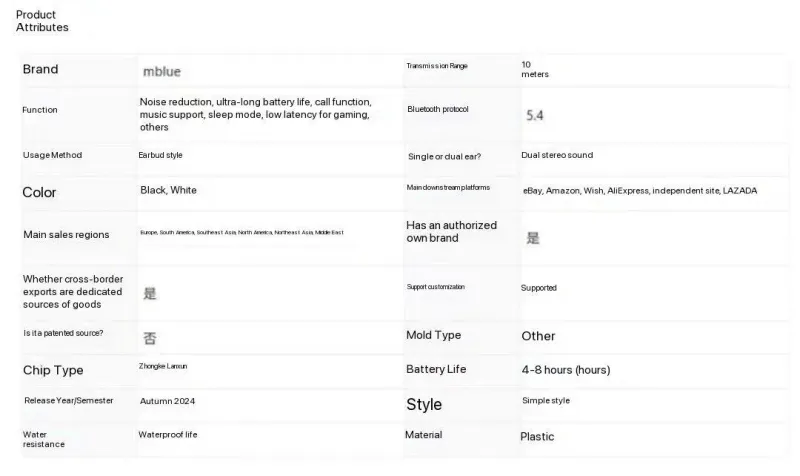
Task: Select the Earbud style value
Action: pyautogui.click(x=160, y=155)
